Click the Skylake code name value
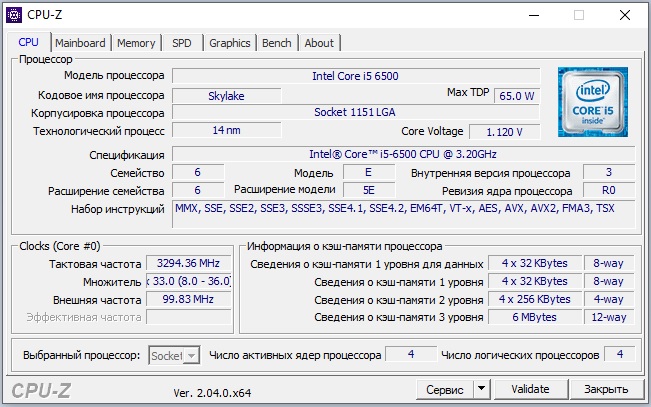651x407 pixels. [226, 96]
